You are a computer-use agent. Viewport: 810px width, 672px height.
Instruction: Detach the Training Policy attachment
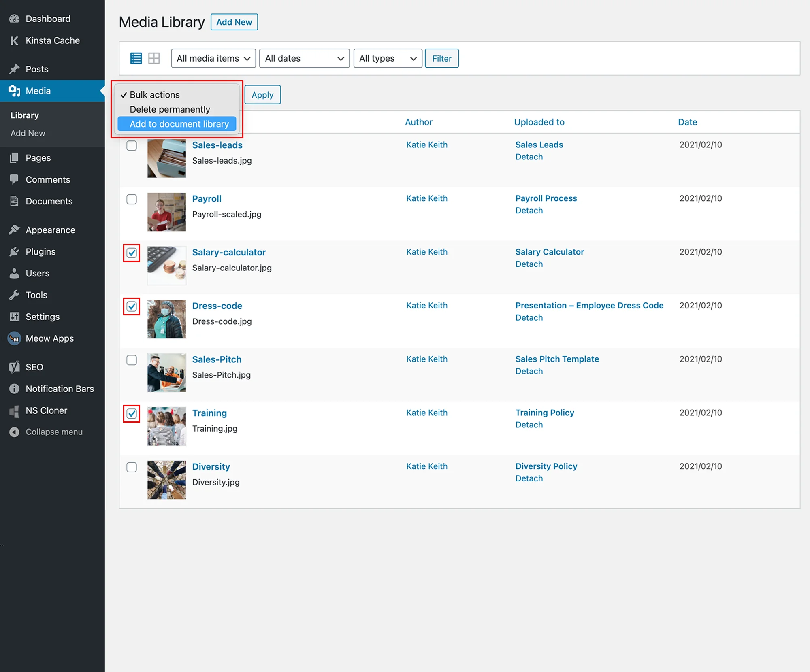[529, 425]
